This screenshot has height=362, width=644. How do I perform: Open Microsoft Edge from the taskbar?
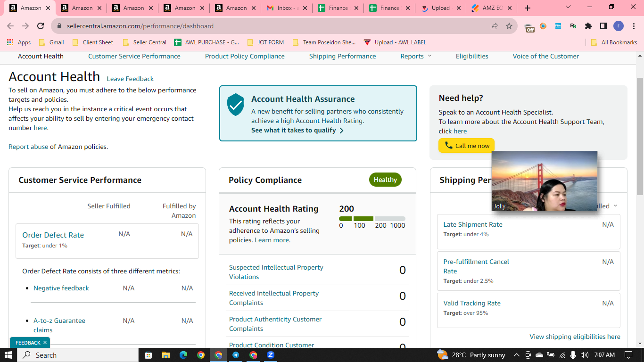click(183, 355)
